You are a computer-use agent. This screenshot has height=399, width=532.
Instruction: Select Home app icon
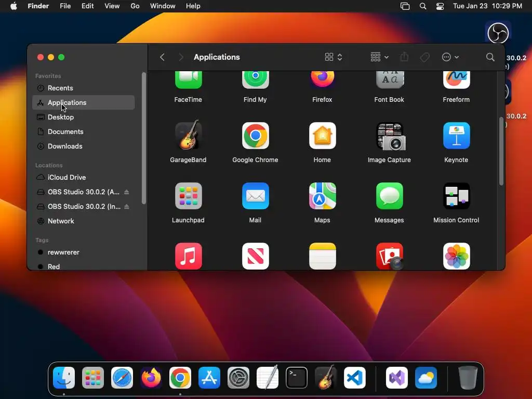pos(322,136)
